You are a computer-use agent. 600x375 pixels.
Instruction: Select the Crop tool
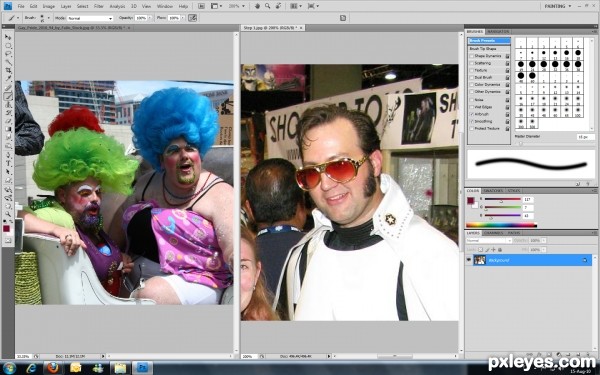pos(8,71)
